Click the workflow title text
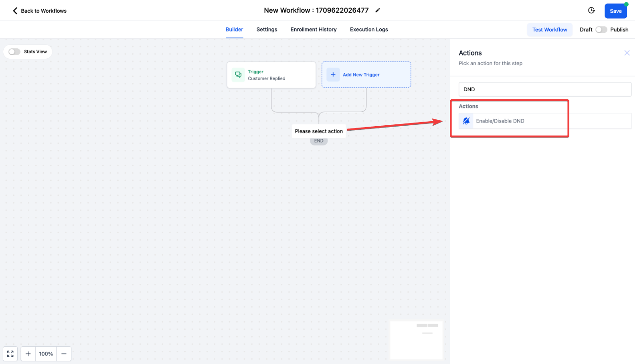Screen dimensions: 635x364 pos(316,10)
